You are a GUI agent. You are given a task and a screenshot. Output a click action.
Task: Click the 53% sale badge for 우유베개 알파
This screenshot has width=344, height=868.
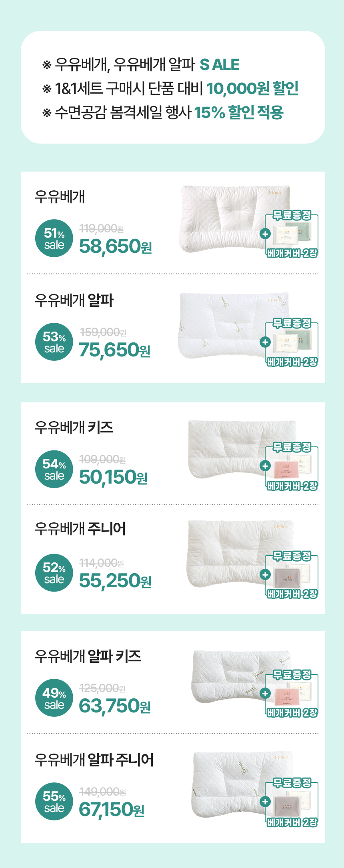point(54,342)
